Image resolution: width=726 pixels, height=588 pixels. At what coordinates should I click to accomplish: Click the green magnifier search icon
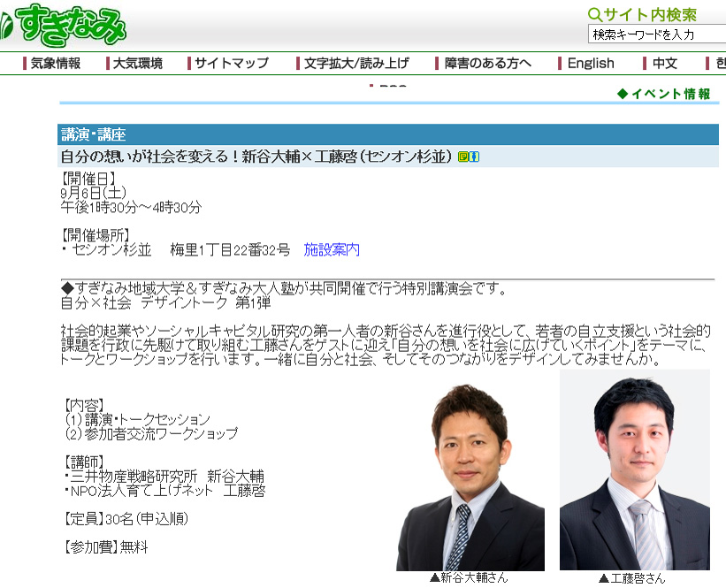[595, 14]
